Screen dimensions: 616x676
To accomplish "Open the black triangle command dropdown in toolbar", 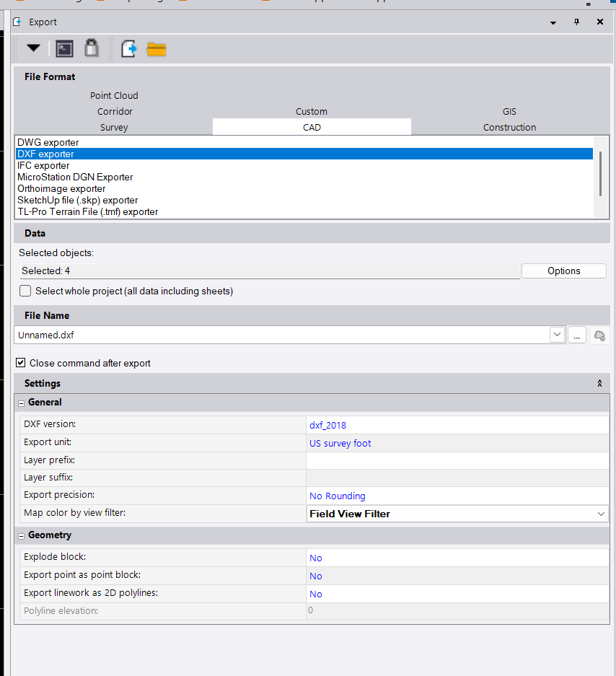I will point(33,48).
